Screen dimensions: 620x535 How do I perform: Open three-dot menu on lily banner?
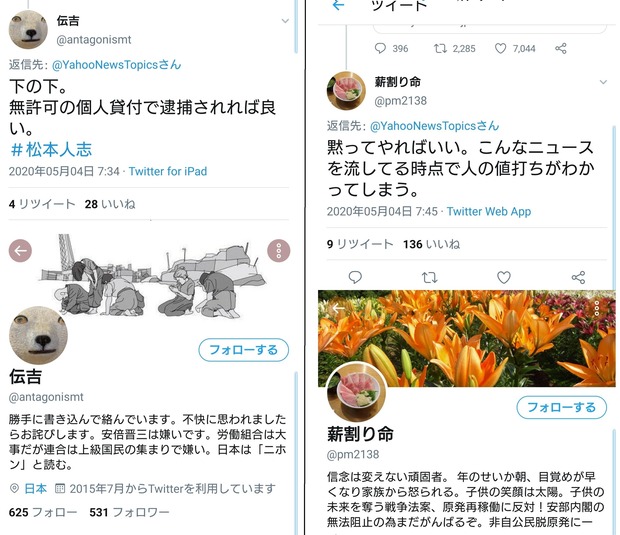click(597, 308)
